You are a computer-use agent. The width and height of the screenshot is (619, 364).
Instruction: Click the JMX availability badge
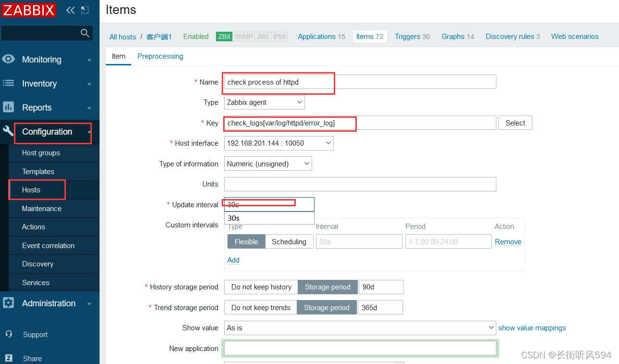(263, 37)
